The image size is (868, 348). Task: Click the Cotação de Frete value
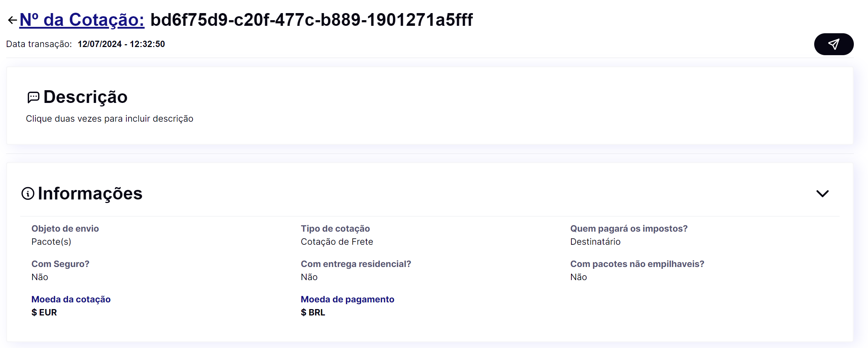point(337,242)
